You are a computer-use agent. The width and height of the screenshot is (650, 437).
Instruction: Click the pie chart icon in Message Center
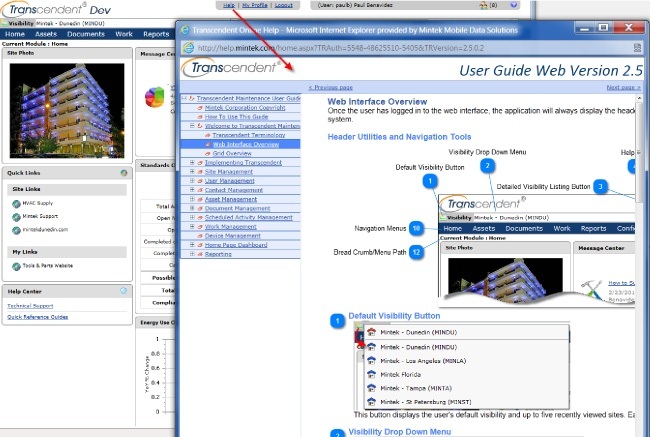(x=155, y=97)
